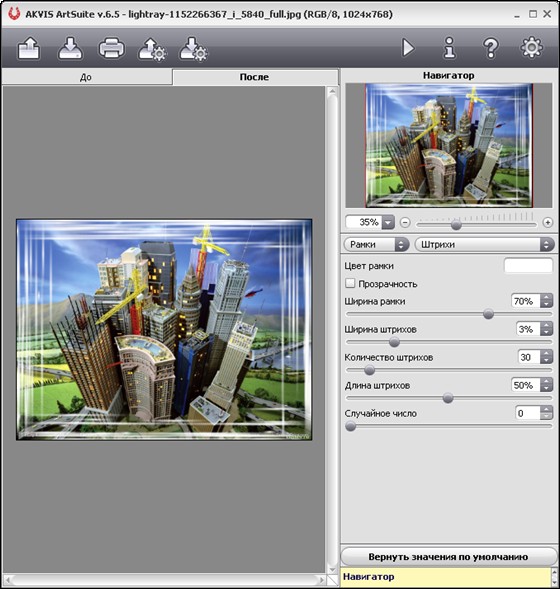Save the image with download icon

coord(70,48)
